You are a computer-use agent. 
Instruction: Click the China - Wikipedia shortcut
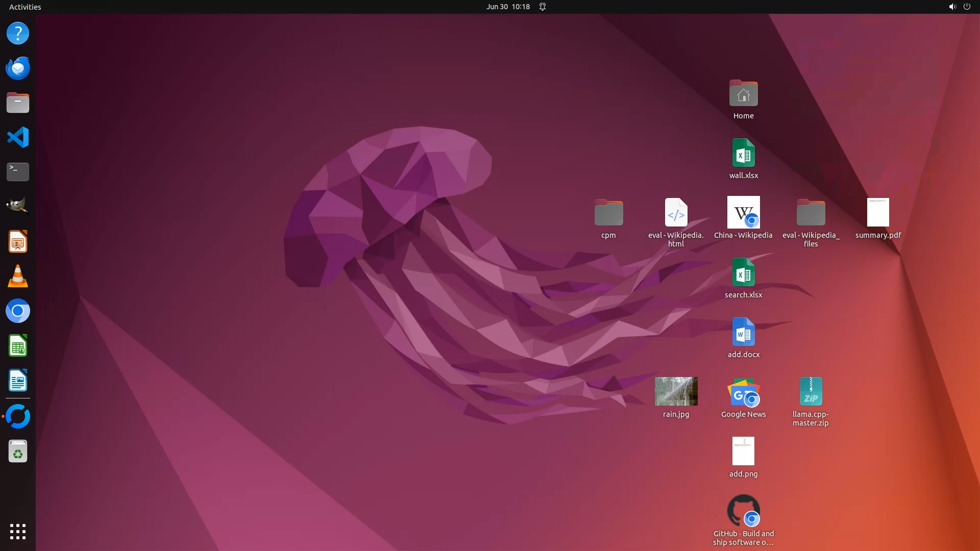743,213
